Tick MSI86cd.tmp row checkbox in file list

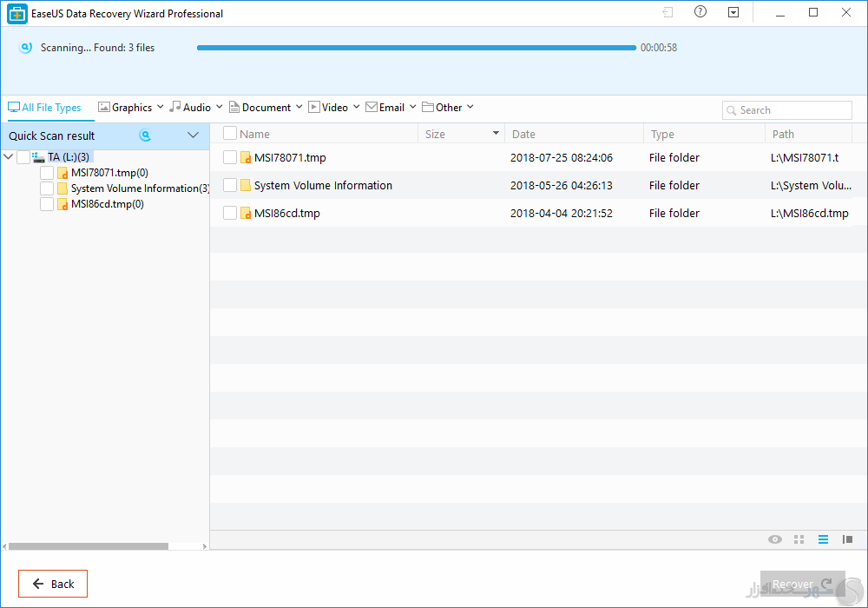pyautogui.click(x=230, y=213)
